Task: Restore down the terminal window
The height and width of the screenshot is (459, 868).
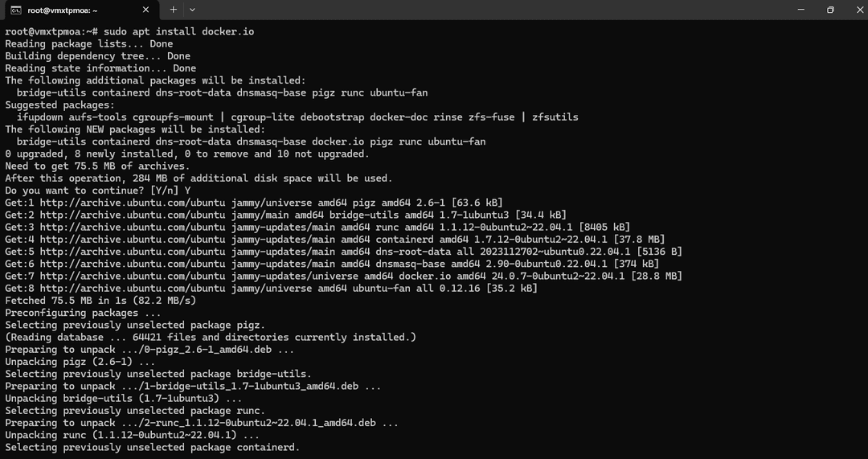Action: pos(830,10)
